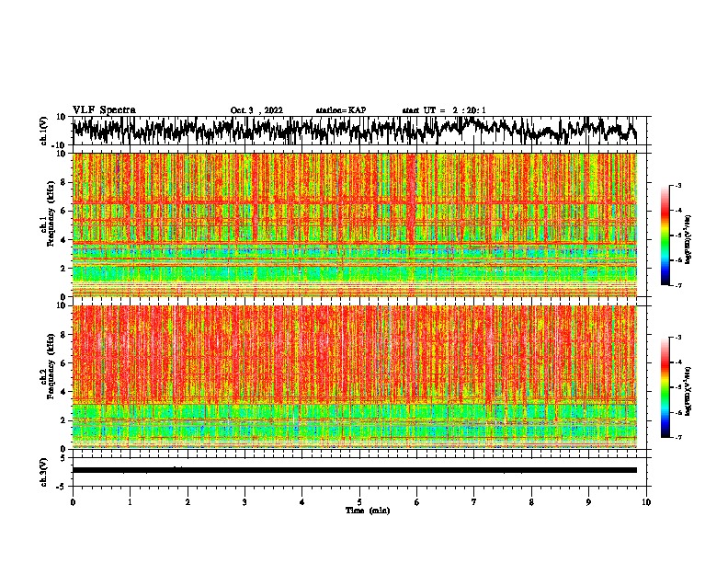The width and height of the screenshot is (728, 563).
Task: Click the time axis tick label "1"
Action: tap(130, 502)
